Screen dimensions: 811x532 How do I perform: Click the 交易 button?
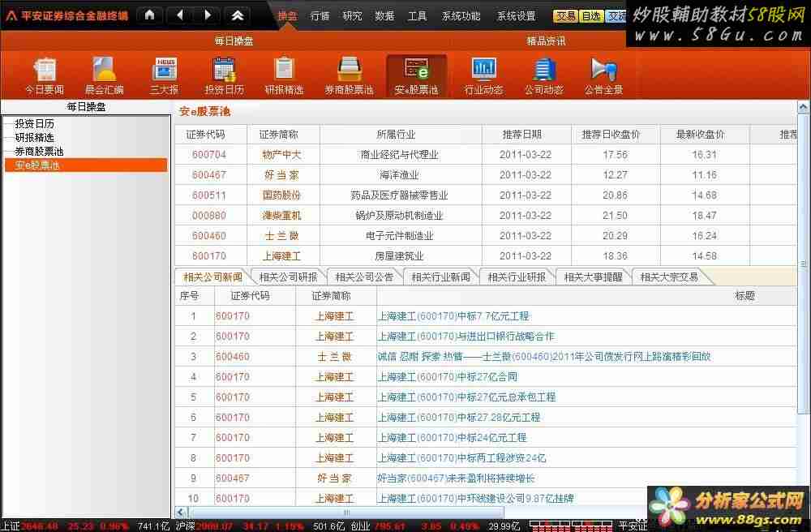pyautogui.click(x=565, y=16)
